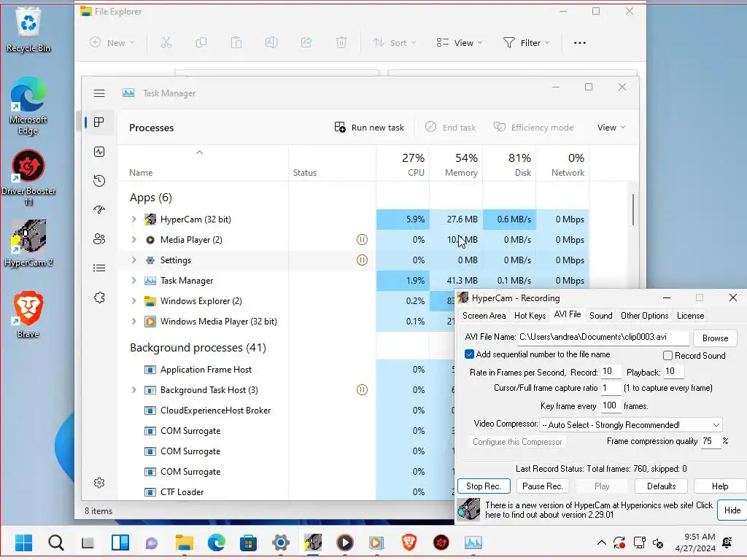Click the Help button in HyperCam
This screenshot has width=747, height=560.
click(x=720, y=486)
